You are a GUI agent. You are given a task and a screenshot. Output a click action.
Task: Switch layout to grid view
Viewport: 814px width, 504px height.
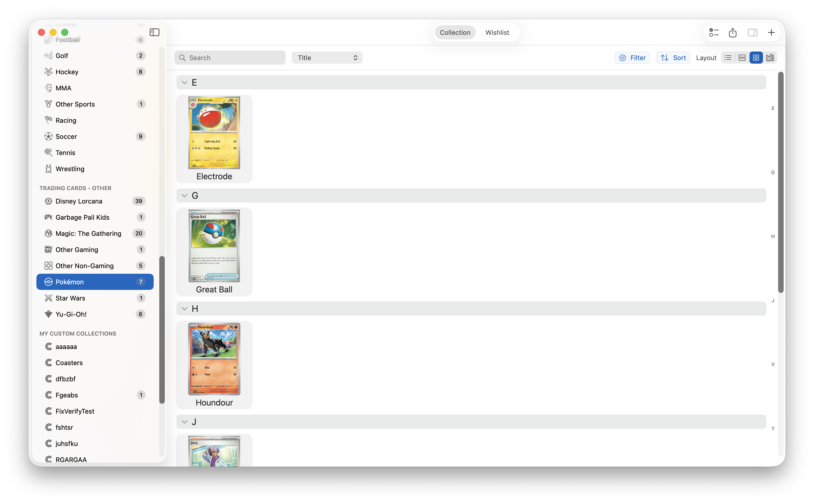point(756,57)
